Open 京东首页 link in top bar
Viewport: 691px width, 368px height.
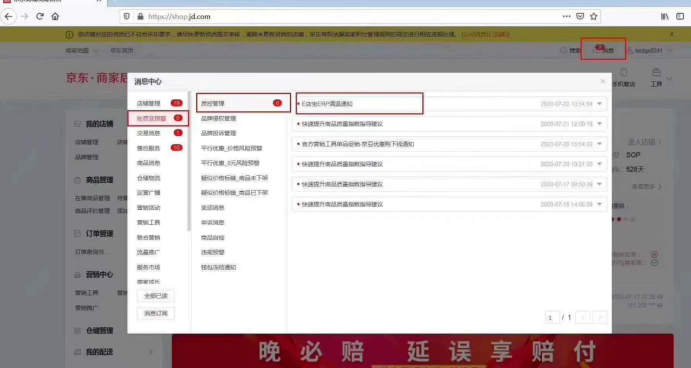coord(122,50)
